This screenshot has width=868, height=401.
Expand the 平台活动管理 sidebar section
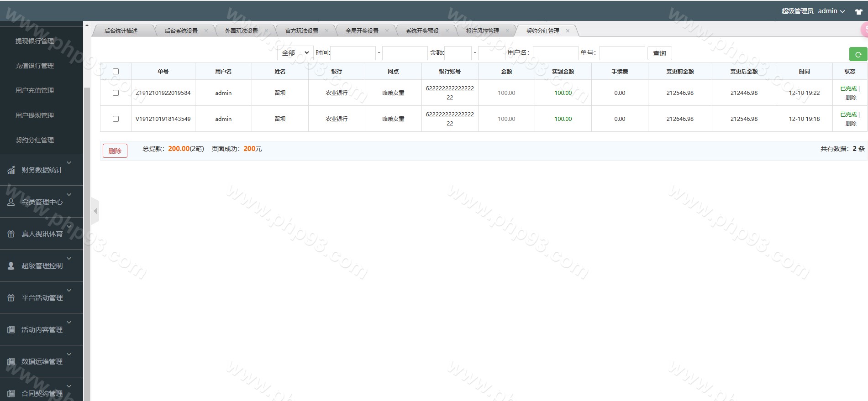pyautogui.click(x=42, y=297)
